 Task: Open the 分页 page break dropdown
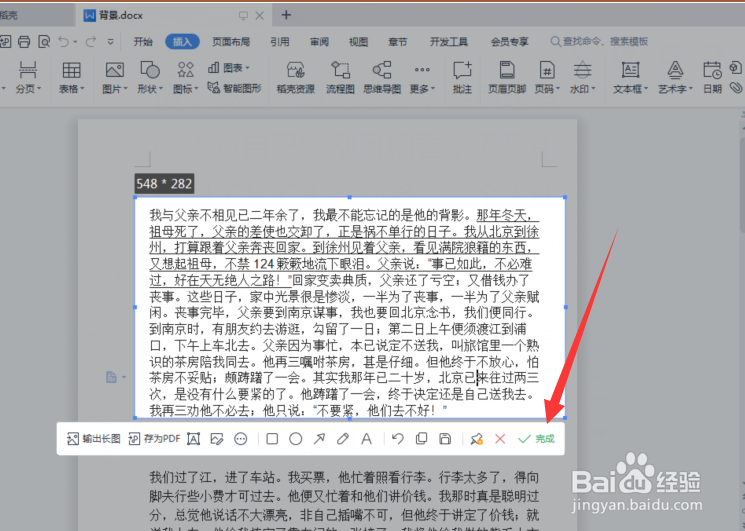click(x=28, y=77)
